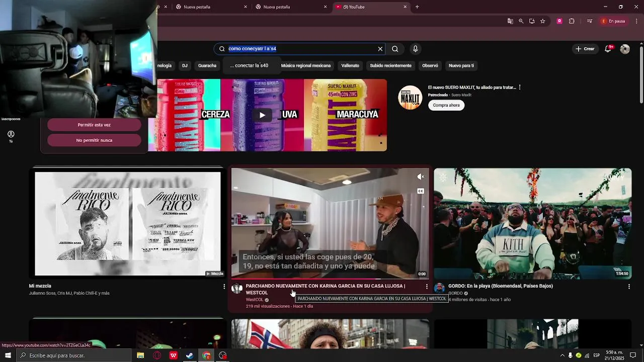644x362 pixels.
Task: Click the recording app icon in the taskbar
Action: 223,355
